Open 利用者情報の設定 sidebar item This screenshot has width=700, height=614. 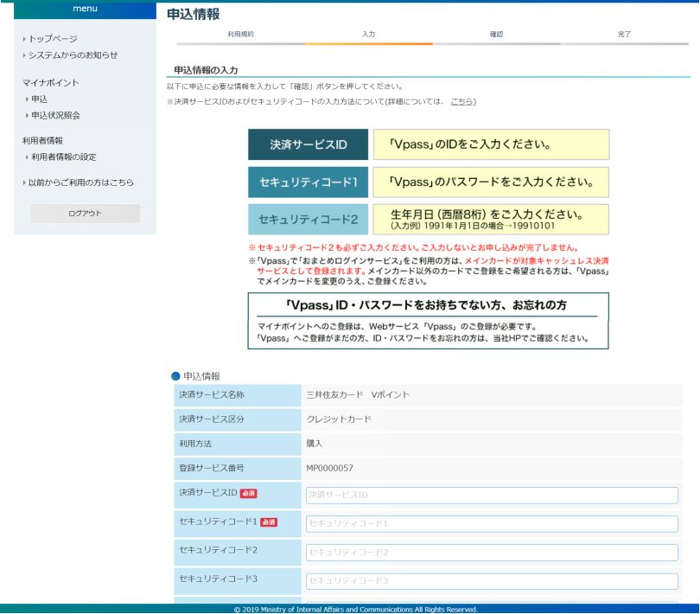(64, 157)
